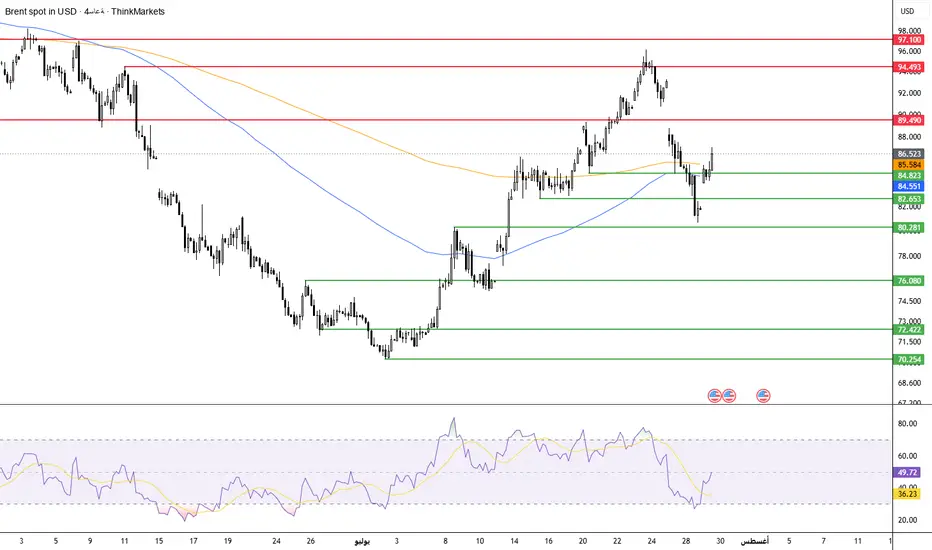Select the 84.823 green support price label
The image size is (932, 550).
click(909, 175)
